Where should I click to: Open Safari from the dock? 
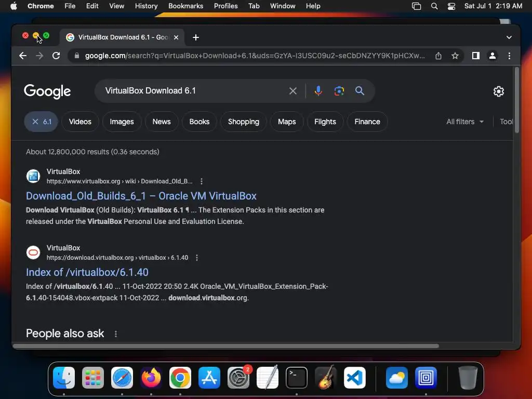point(122,378)
